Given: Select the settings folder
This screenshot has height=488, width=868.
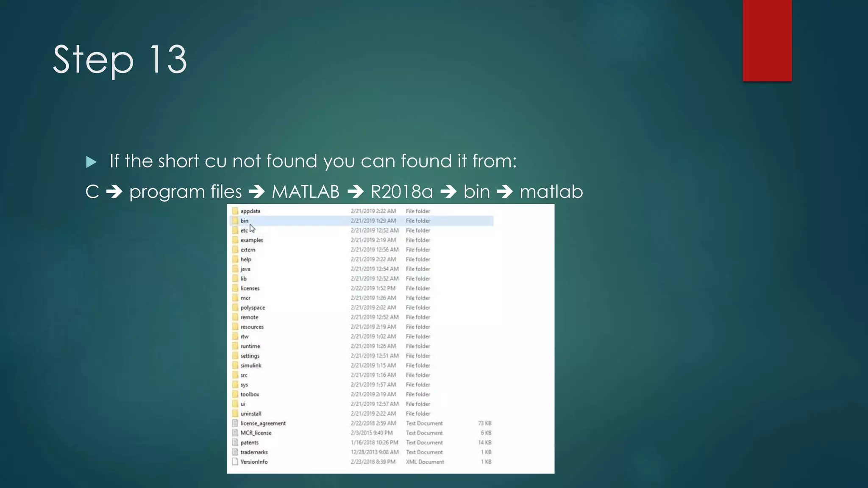Looking at the screenshot, I should coord(250,356).
